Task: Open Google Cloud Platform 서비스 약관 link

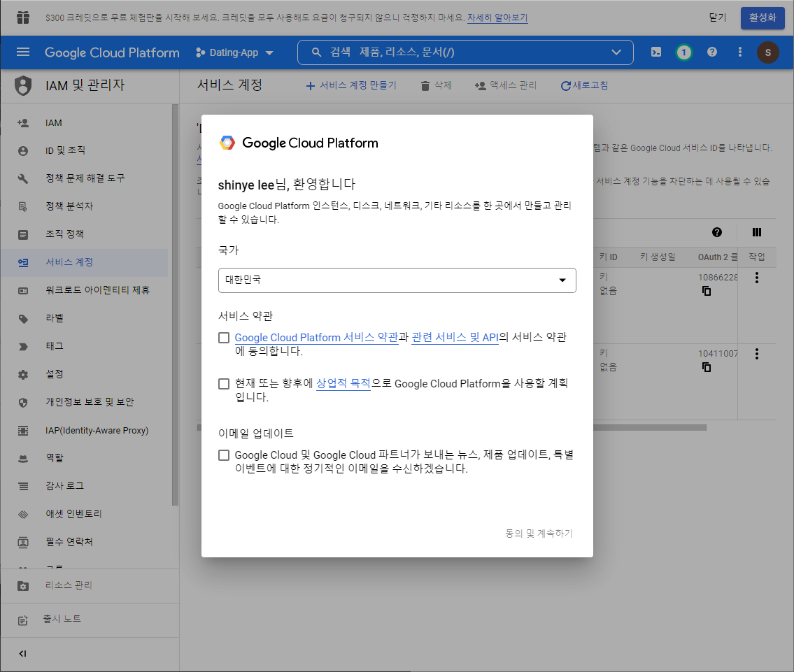Action: [316, 338]
